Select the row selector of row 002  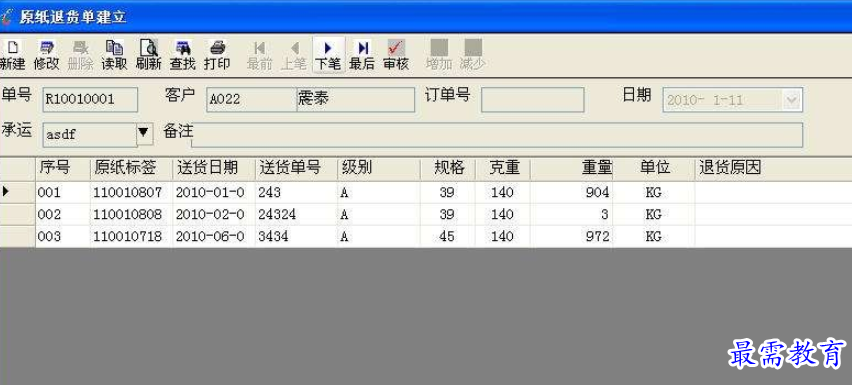(x=18, y=214)
